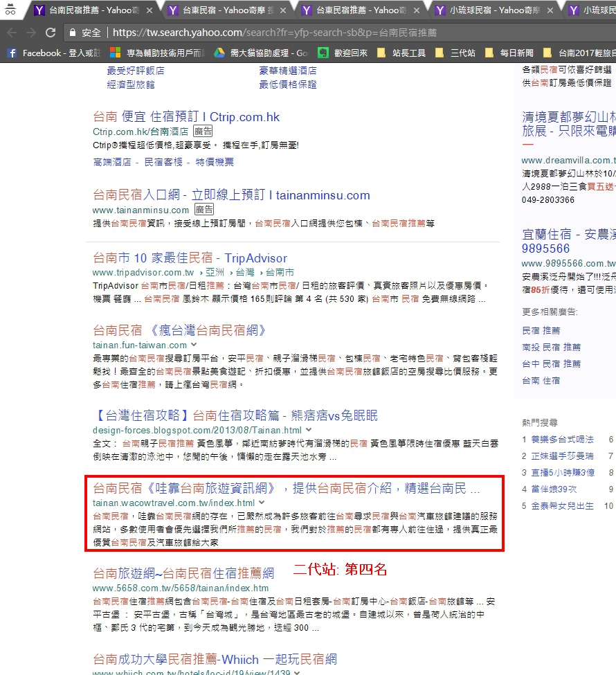Click the 亞洲 breadcrumb under TripAdvisor

[x=215, y=272]
